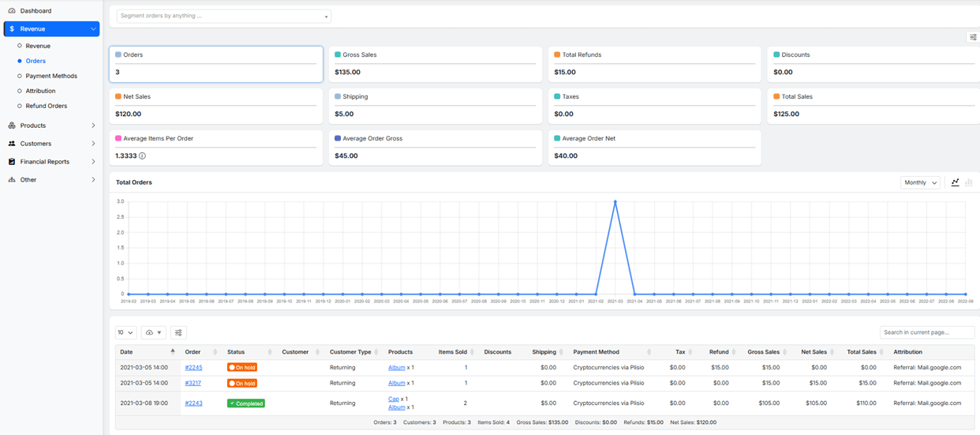Switch chart to line view icon
This screenshot has width=980, height=435.
[955, 182]
